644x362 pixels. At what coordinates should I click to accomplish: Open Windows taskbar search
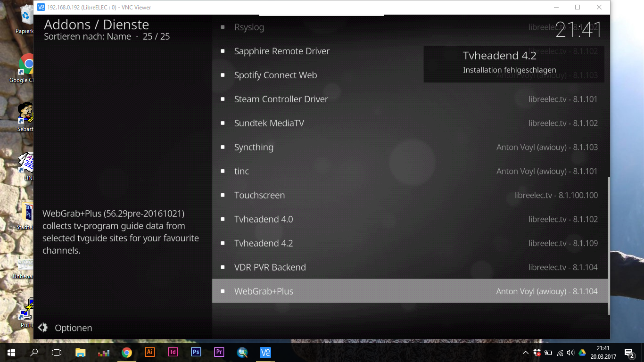tap(34, 352)
